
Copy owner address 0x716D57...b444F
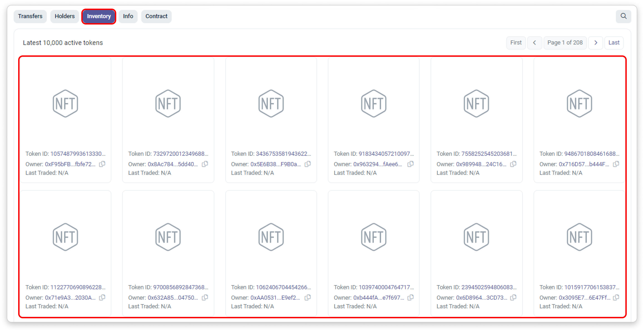(x=616, y=164)
